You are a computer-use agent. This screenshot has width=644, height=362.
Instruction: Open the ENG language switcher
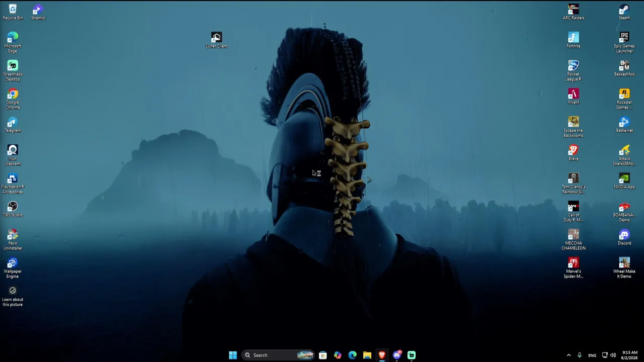tap(592, 355)
